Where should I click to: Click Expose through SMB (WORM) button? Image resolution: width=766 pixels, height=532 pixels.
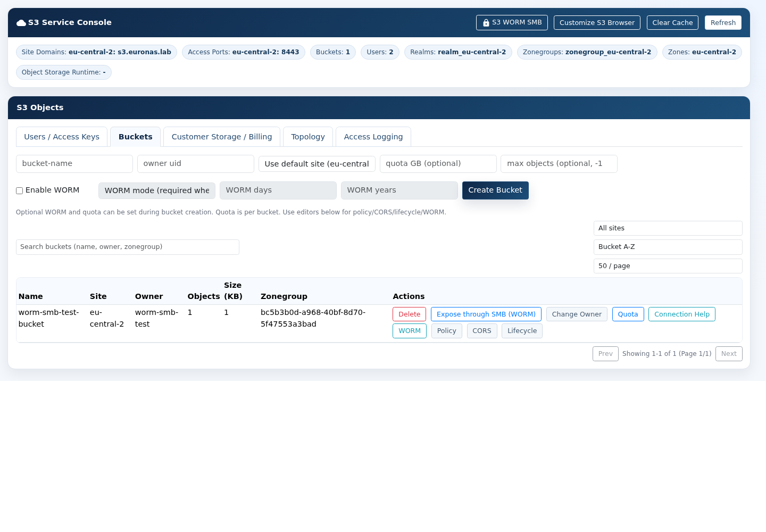[x=486, y=314]
